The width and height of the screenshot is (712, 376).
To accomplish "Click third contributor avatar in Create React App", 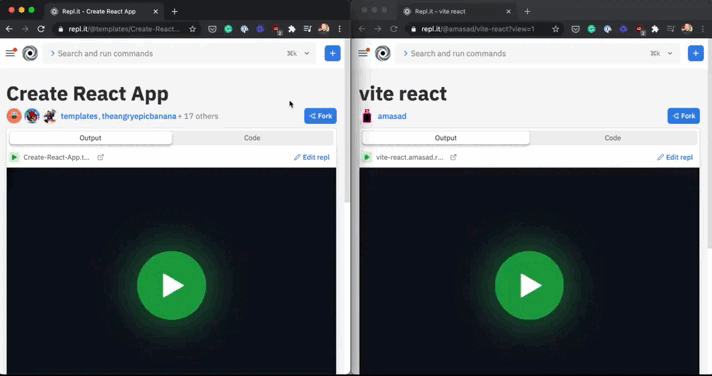I will click(49, 116).
